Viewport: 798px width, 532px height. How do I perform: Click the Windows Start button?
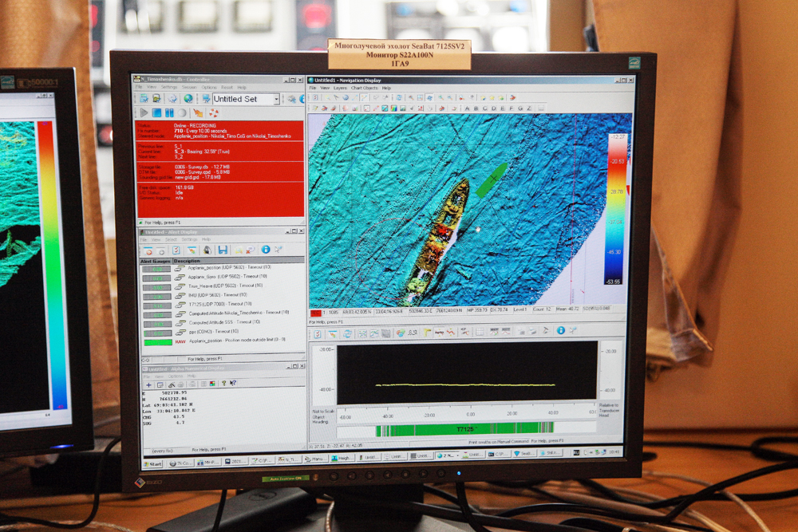pyautogui.click(x=153, y=463)
